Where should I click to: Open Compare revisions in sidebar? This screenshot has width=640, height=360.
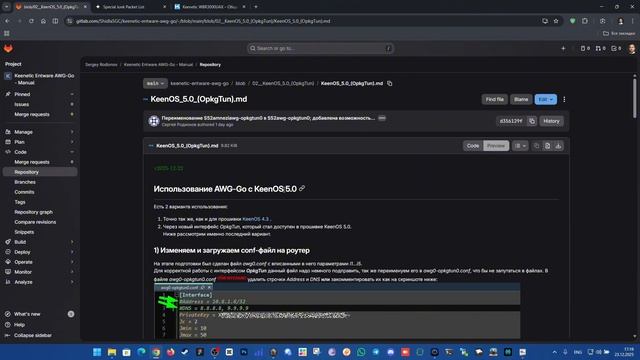pos(40,222)
